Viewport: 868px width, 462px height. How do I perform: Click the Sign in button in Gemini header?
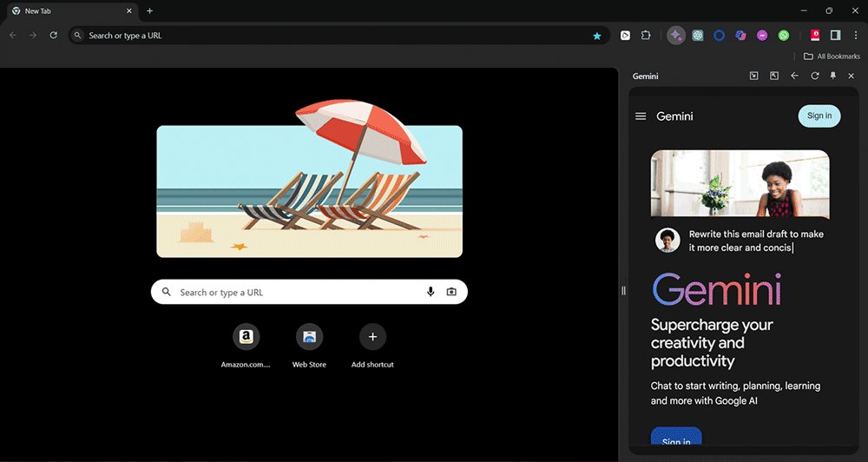click(x=819, y=116)
